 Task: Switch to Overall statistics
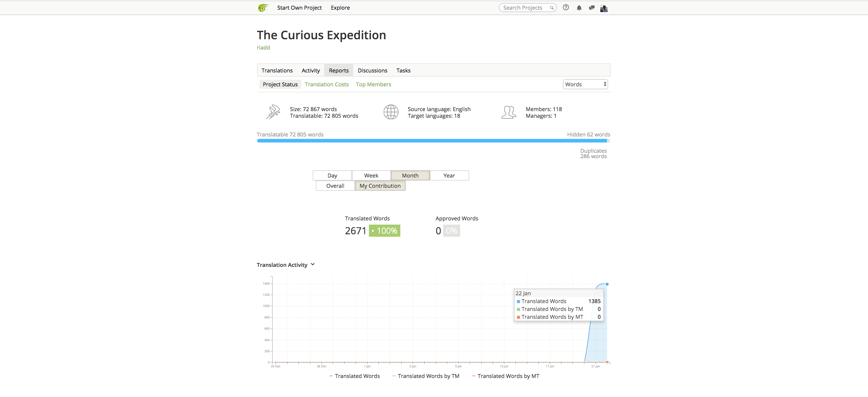point(335,186)
